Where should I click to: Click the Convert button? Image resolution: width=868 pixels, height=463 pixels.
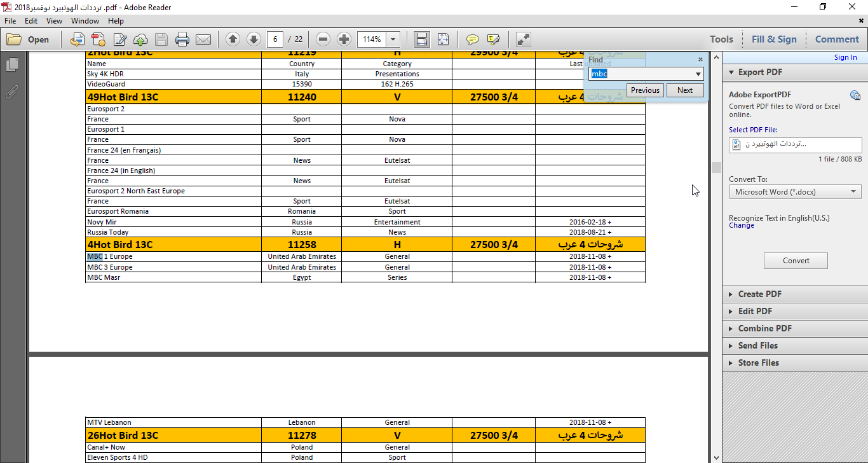[x=796, y=261]
